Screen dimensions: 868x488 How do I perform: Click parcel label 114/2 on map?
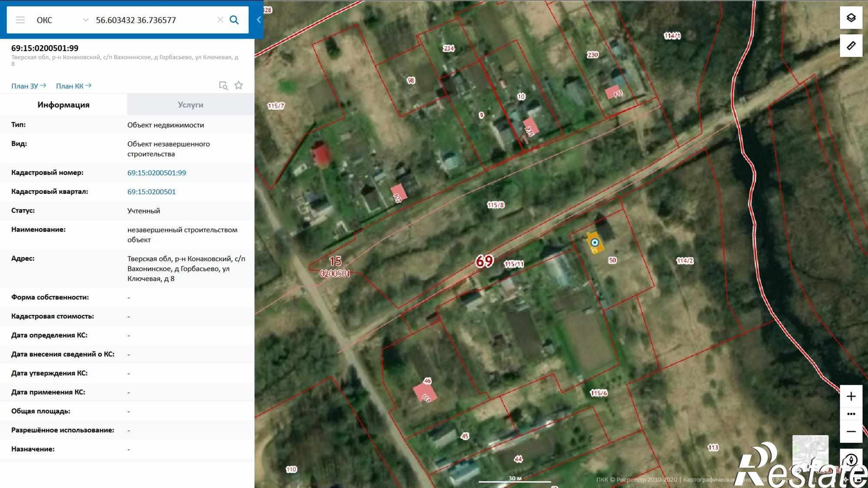(x=685, y=260)
